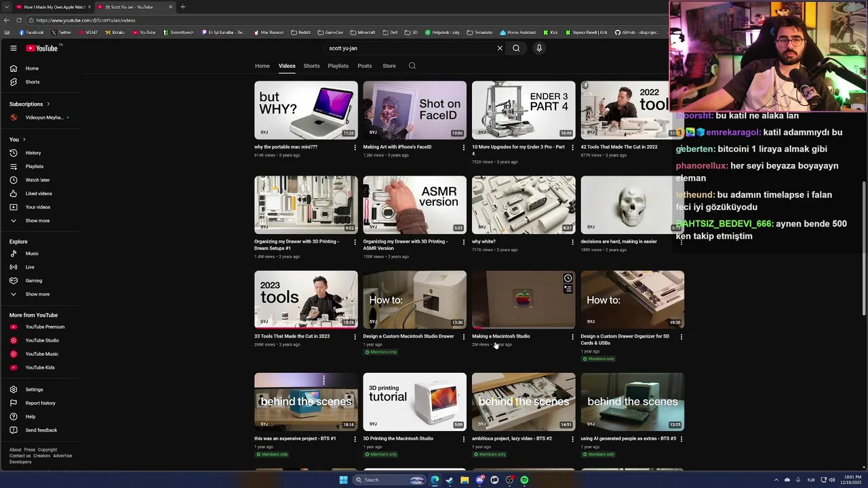Go to the YouTube logo homepage
Image resolution: width=868 pixels, height=488 pixels.
pos(42,48)
